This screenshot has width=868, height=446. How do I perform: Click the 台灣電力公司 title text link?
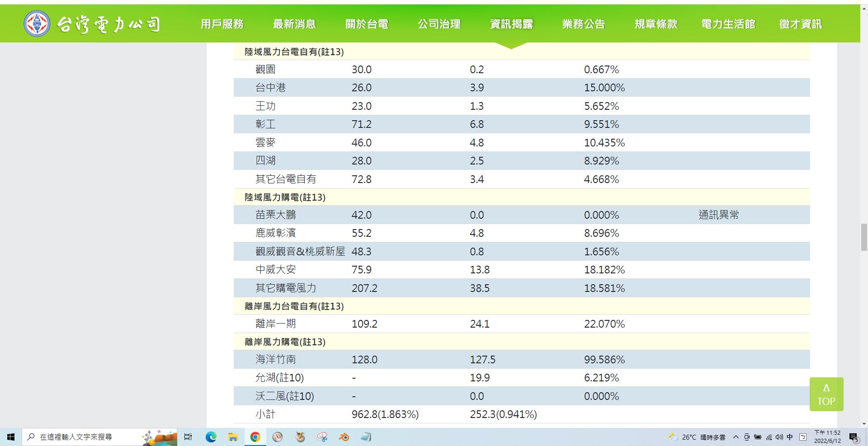[x=108, y=24]
